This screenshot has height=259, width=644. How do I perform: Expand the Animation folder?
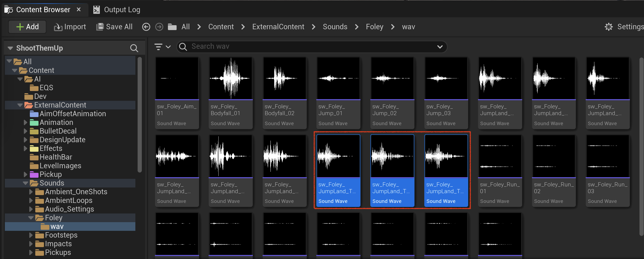(x=25, y=122)
